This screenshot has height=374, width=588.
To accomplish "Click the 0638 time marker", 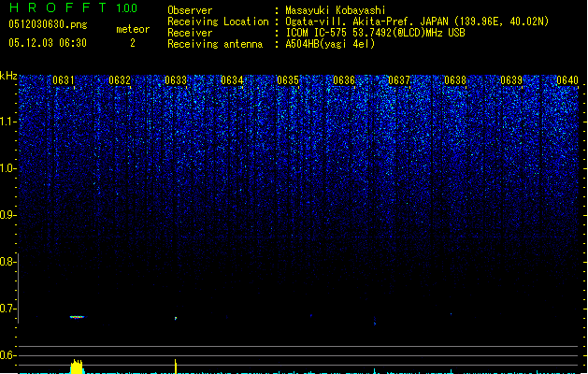I will click(x=455, y=80).
